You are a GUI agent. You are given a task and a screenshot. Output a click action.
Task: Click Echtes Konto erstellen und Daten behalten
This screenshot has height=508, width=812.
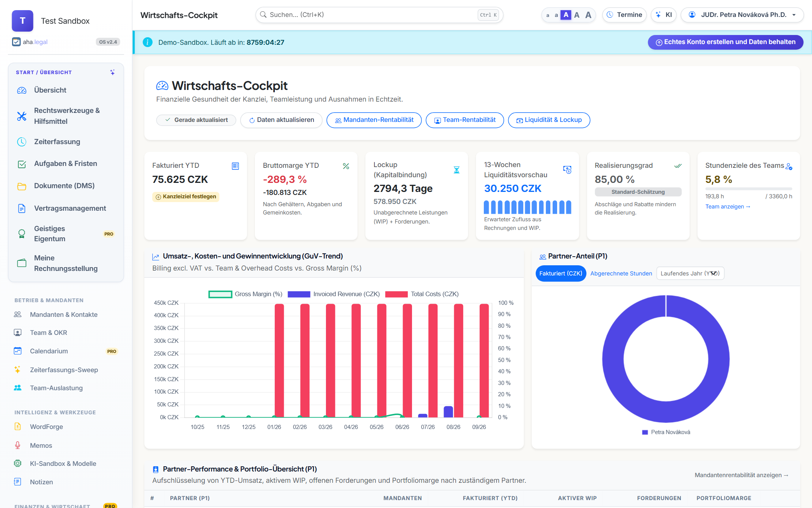[726, 42]
